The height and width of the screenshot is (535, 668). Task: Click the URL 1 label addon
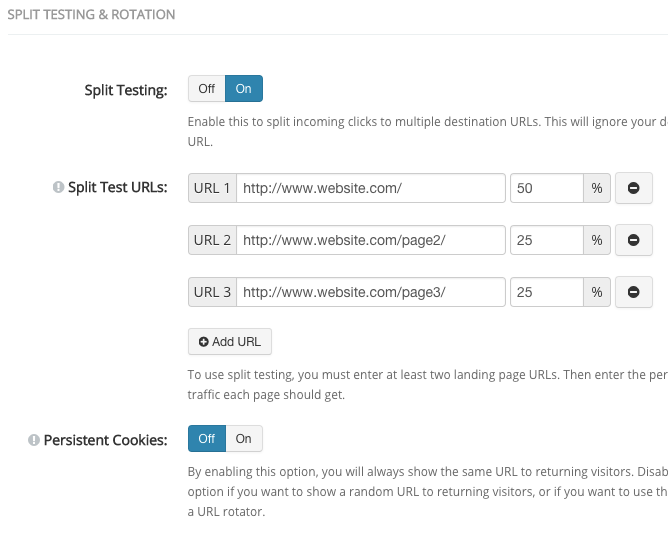tap(212, 188)
